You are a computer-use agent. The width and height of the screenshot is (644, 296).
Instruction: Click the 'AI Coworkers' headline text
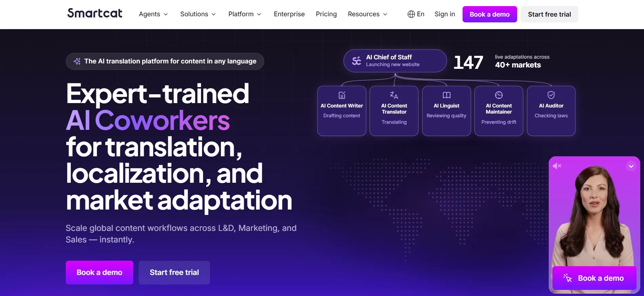[x=148, y=120]
